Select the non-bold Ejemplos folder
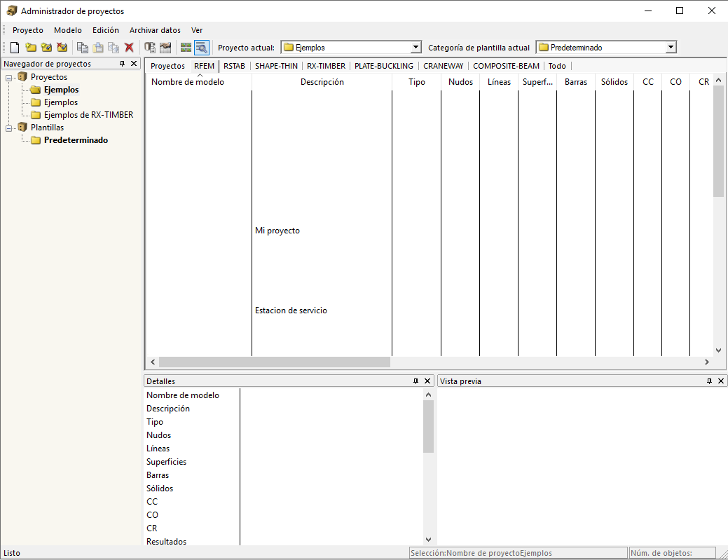Viewport: 728px width, 560px height. pos(61,102)
